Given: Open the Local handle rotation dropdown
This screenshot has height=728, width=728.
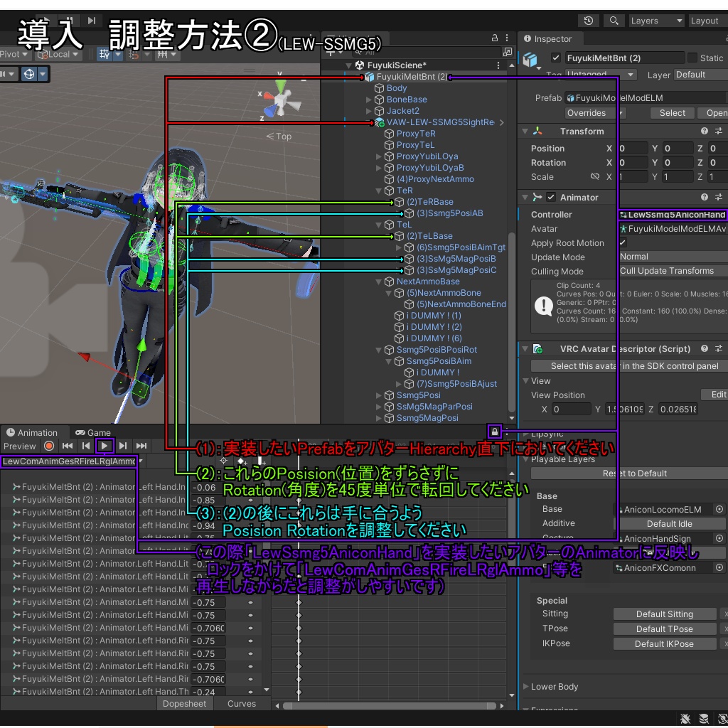Looking at the screenshot, I should pos(58,54).
